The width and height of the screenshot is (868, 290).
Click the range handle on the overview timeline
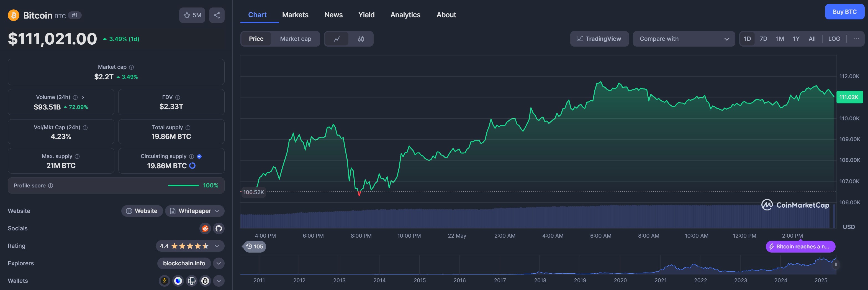836,264
